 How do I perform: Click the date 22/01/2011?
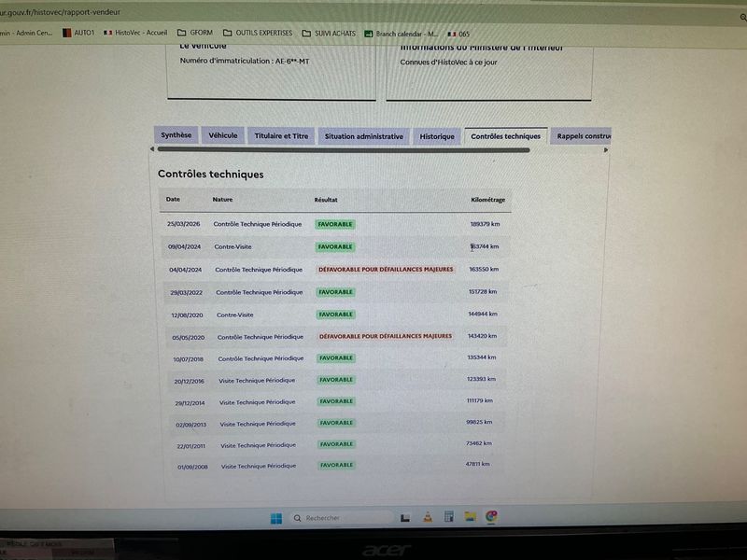point(191,446)
